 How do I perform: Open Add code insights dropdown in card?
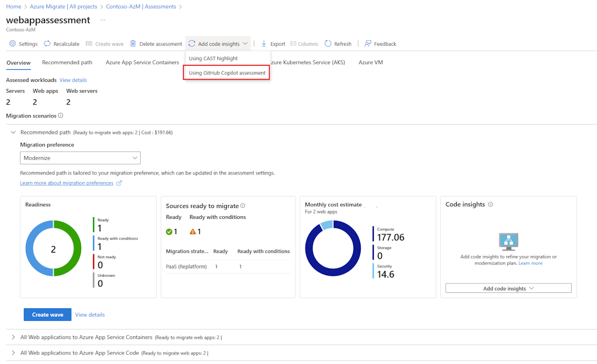click(x=508, y=288)
